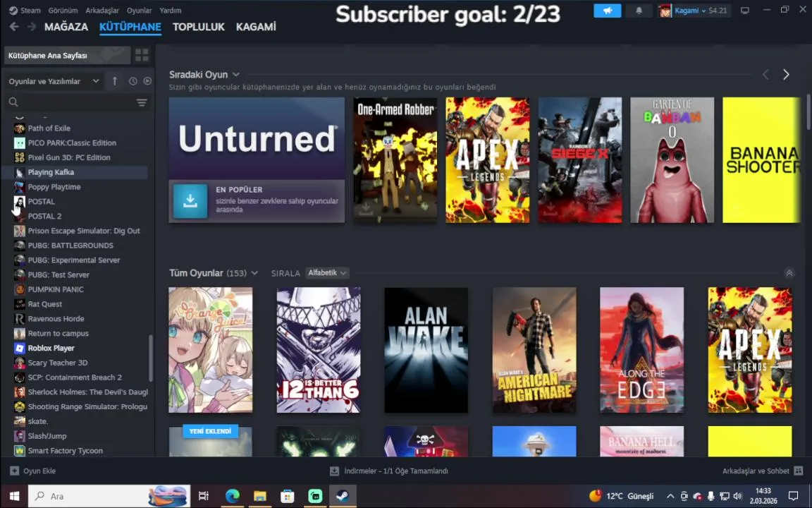
Task: Click the game list scrollbar
Action: pyautogui.click(x=151, y=358)
